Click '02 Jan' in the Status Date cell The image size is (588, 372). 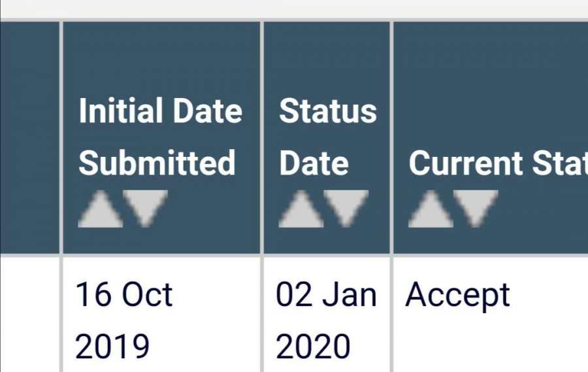[326, 295]
